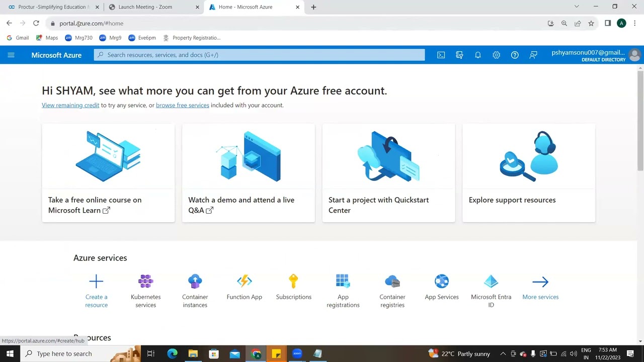Screen dimensions: 644x362
Task: Open Container registries service
Action: [x=392, y=291]
